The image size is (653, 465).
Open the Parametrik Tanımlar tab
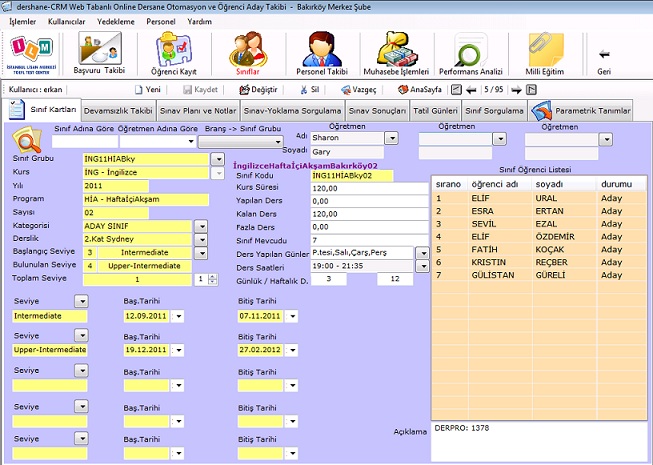(x=581, y=111)
